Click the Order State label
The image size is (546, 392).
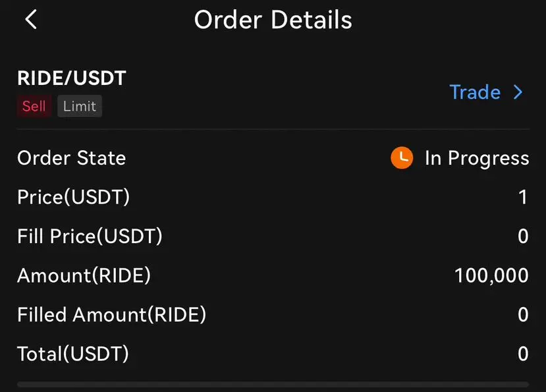coord(71,158)
